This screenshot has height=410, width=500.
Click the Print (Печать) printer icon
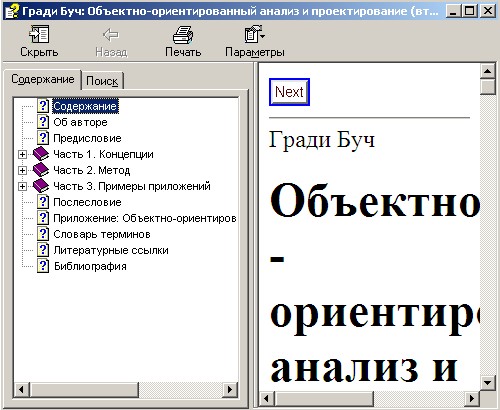tap(183, 35)
